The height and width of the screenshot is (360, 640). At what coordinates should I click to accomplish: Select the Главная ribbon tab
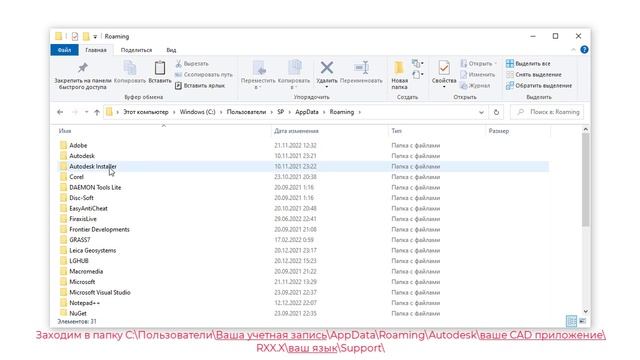pos(96,50)
